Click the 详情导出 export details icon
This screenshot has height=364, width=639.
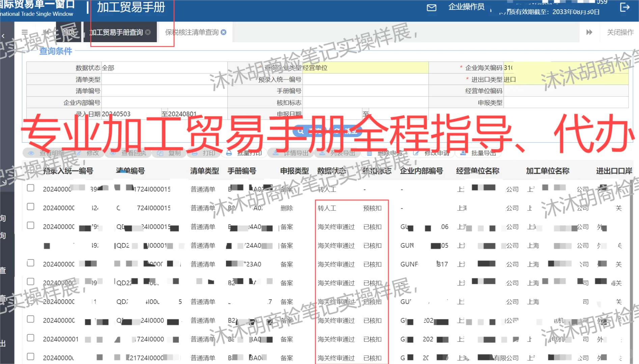coord(275,153)
